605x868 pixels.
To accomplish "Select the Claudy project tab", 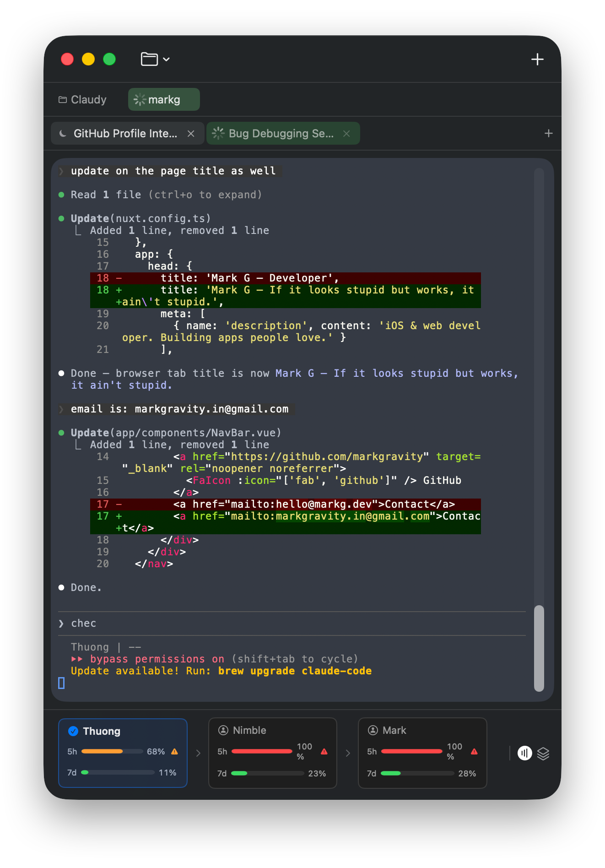I will click(x=83, y=100).
